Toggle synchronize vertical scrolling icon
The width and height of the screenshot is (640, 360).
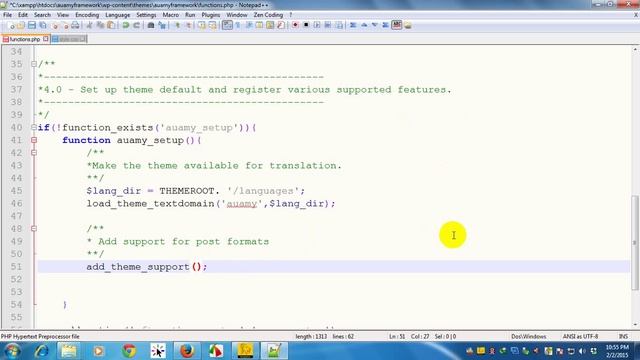point(202,25)
